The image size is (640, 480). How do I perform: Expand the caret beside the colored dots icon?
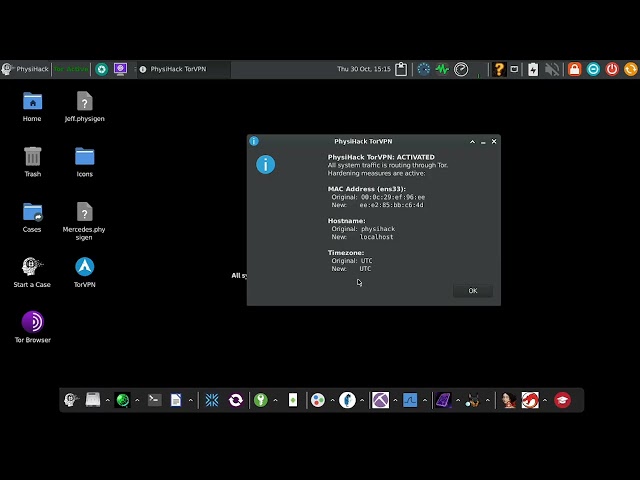(x=333, y=400)
